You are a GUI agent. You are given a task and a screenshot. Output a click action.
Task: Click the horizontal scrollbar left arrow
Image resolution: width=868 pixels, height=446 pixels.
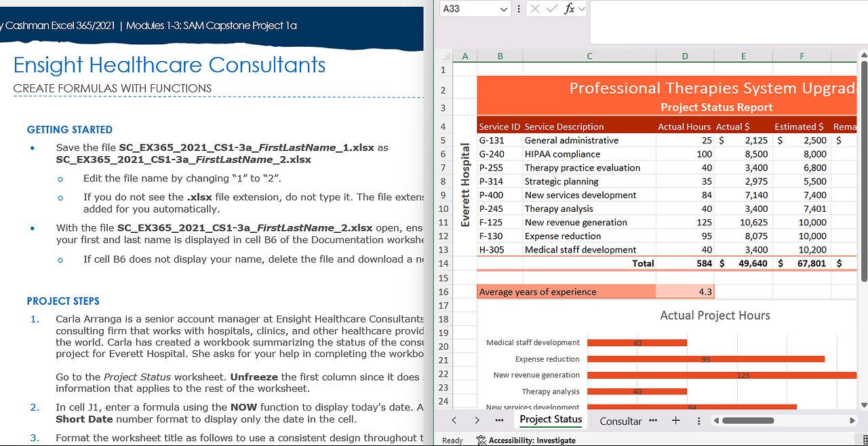click(715, 421)
